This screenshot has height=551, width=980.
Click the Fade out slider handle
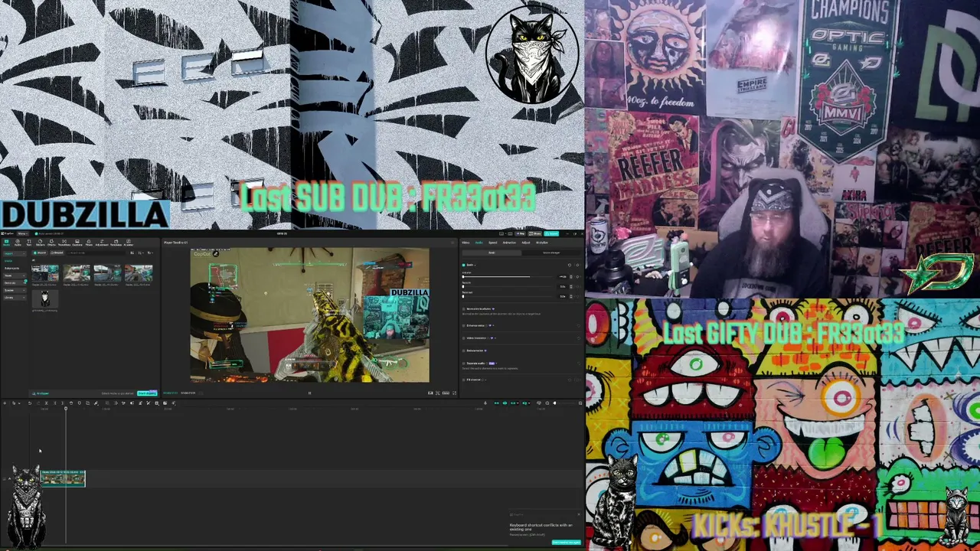pos(463,296)
